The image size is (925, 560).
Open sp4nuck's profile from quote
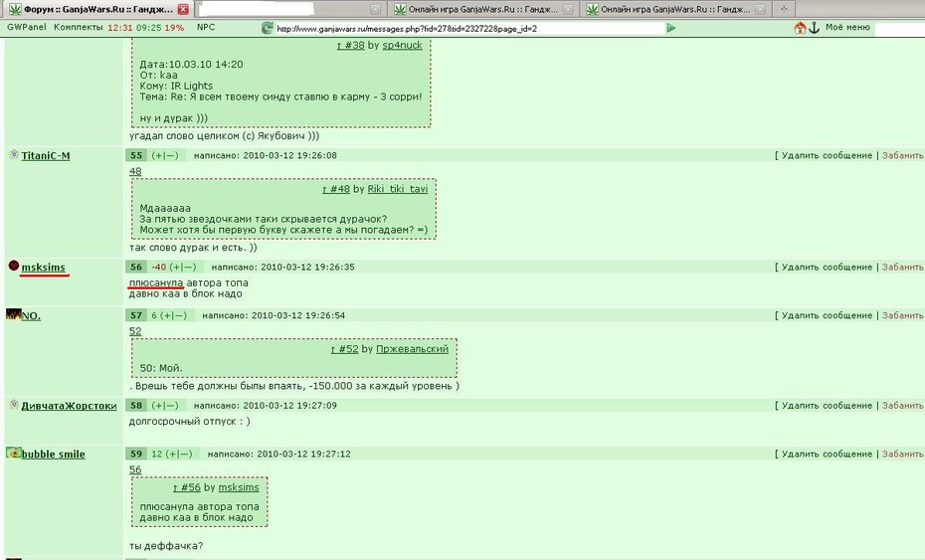403,45
